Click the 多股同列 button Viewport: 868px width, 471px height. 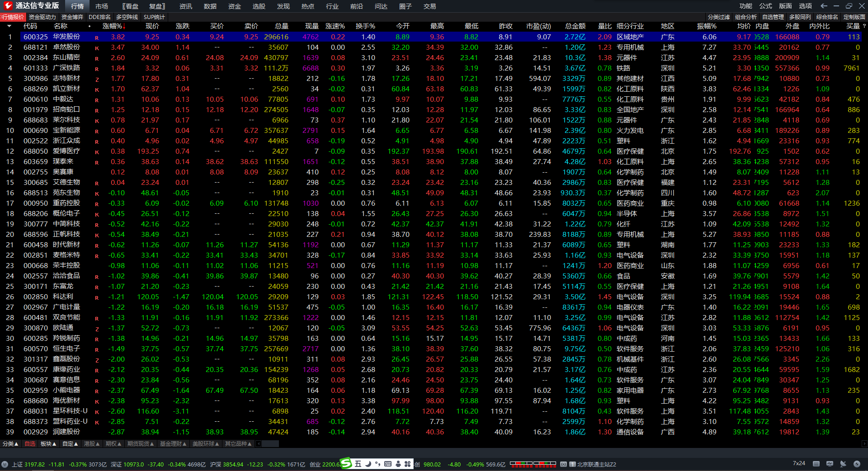800,17
